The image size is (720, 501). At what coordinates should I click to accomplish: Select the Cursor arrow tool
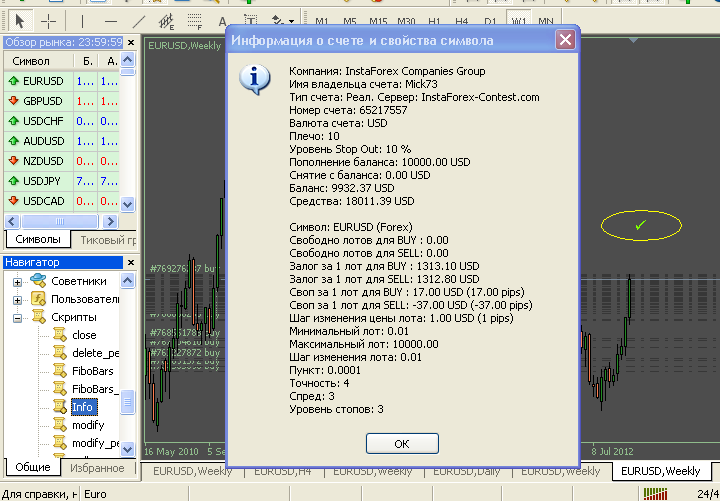(x=19, y=21)
